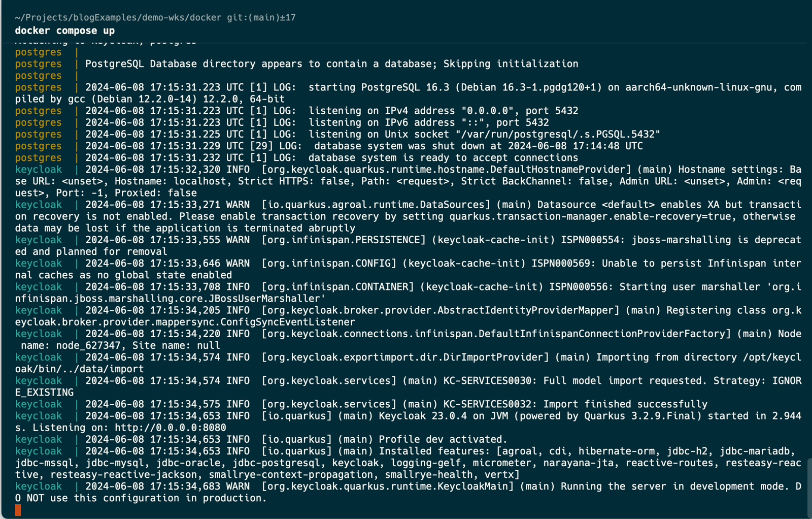Click the "smallrye-context-propagation" installed feature
This screenshot has height=519, width=812.
tap(291, 474)
